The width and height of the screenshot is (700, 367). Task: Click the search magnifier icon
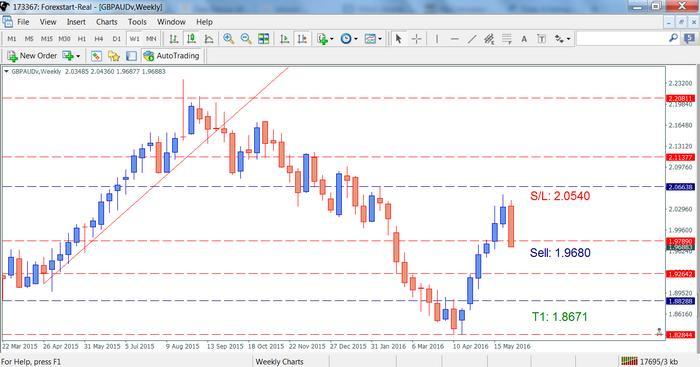(x=673, y=38)
